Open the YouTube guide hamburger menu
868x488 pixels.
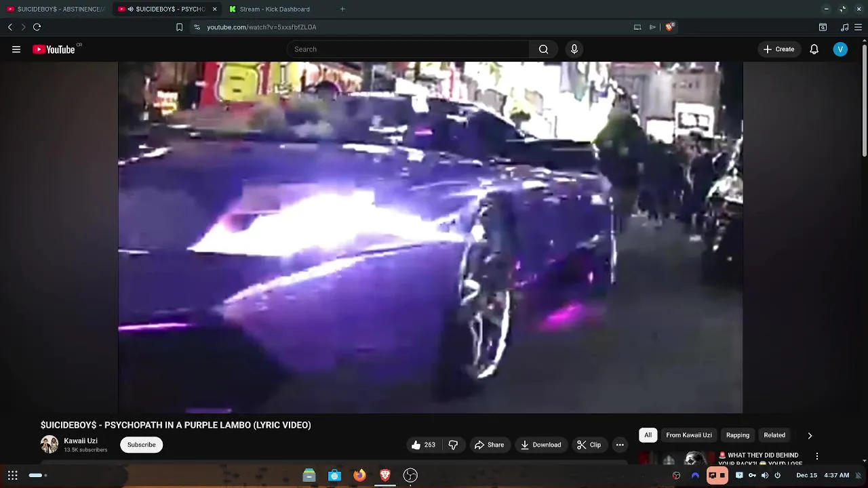[x=16, y=49]
